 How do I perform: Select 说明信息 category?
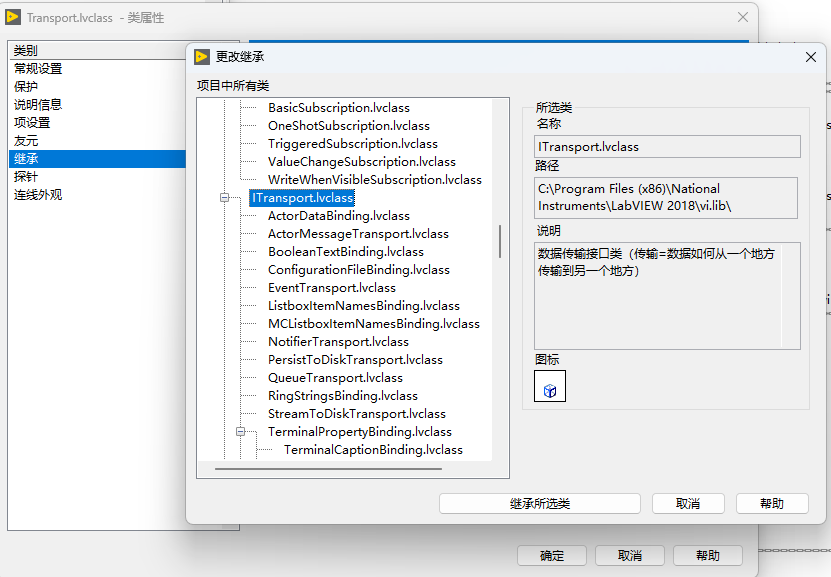pyautogui.click(x=38, y=105)
